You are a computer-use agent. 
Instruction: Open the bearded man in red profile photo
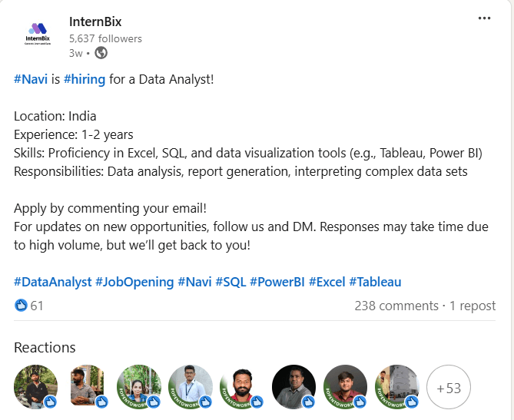tap(242, 387)
